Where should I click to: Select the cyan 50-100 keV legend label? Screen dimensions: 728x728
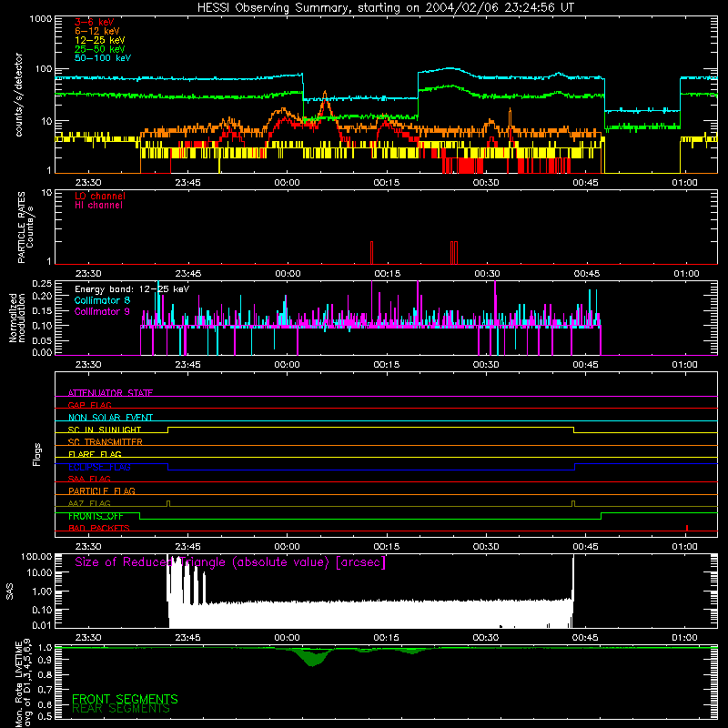point(103,58)
